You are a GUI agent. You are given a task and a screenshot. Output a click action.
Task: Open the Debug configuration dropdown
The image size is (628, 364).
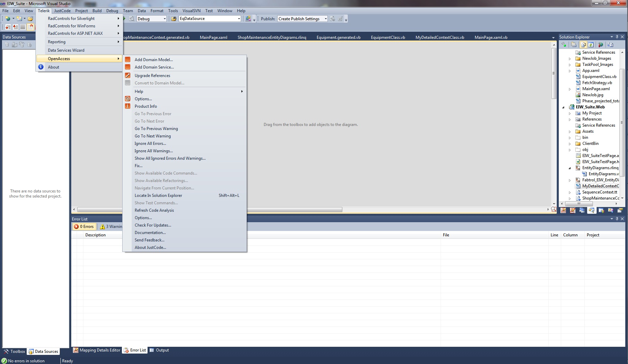152,19
